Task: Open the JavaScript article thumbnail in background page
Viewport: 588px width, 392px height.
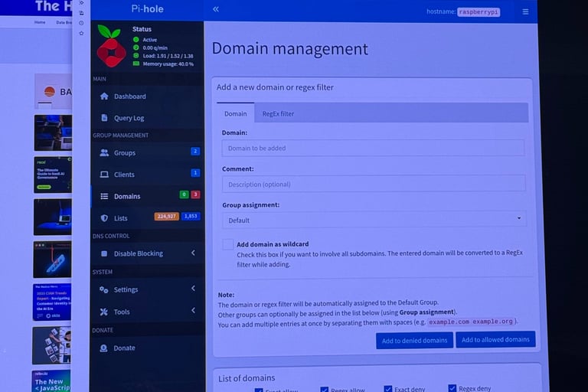Action: click(x=51, y=381)
